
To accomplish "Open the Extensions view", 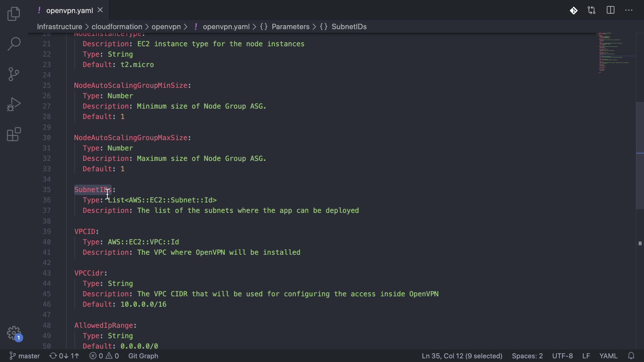I will point(14,134).
